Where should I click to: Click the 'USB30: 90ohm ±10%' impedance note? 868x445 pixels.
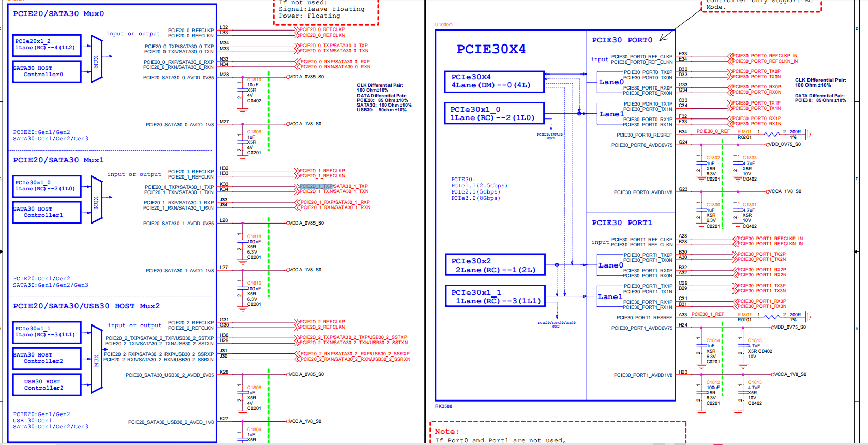[x=382, y=110]
